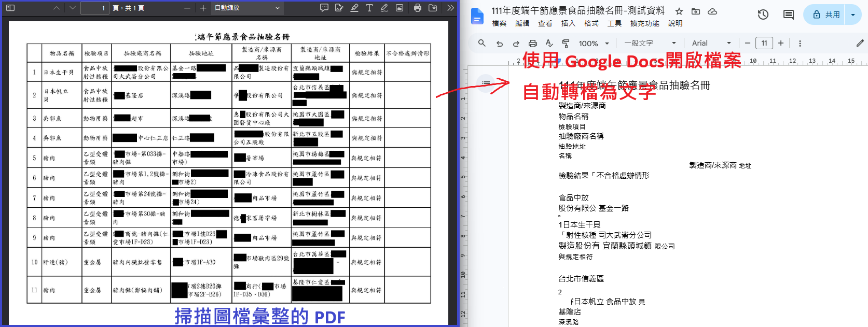Click the PDF page number field
868x327 pixels.
[x=94, y=8]
